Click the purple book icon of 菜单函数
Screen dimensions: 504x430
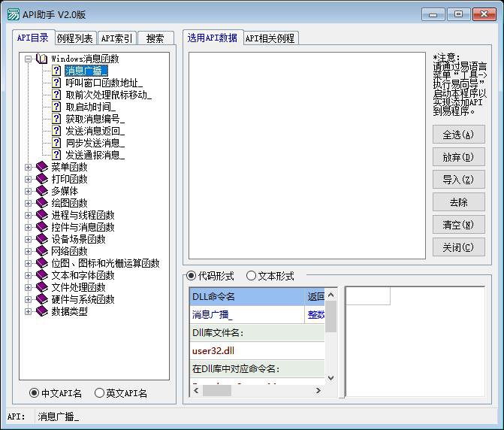42,167
